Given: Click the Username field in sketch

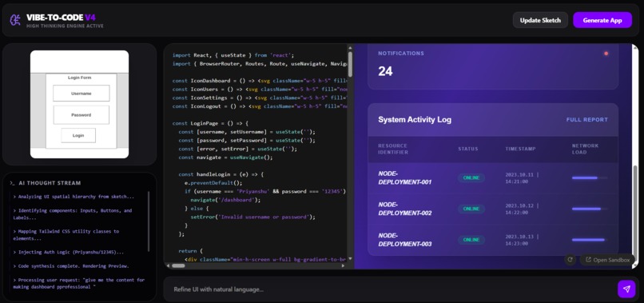Looking at the screenshot, I should tap(81, 94).
